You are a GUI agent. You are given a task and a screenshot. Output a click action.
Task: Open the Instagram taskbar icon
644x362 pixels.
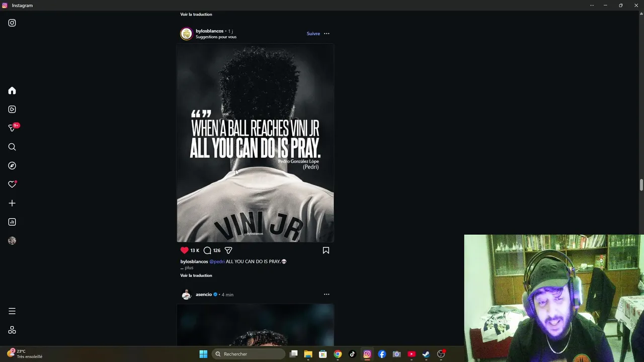(x=367, y=354)
